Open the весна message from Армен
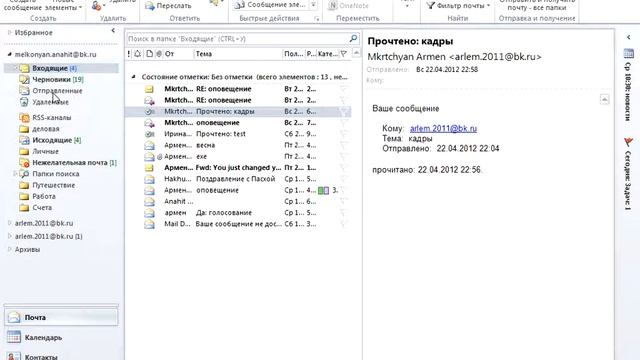 238,145
